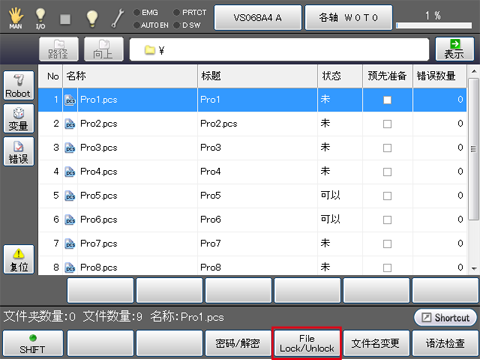Toggle the SHIFT button
The width and height of the screenshot is (480, 360).
click(33, 343)
